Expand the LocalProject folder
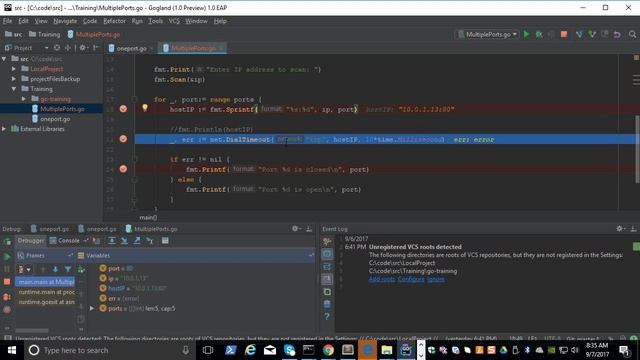Image resolution: width=640 pixels, height=360 pixels. coord(14,69)
